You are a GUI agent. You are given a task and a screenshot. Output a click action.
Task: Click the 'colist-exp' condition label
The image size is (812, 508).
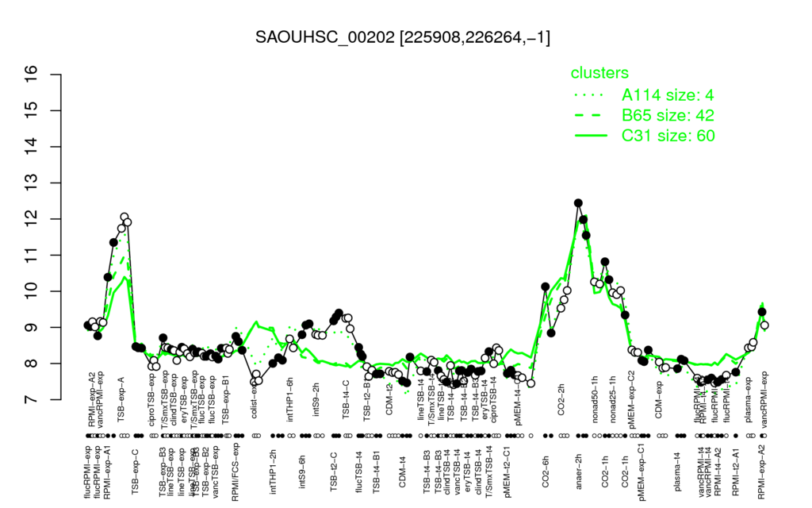[255, 402]
